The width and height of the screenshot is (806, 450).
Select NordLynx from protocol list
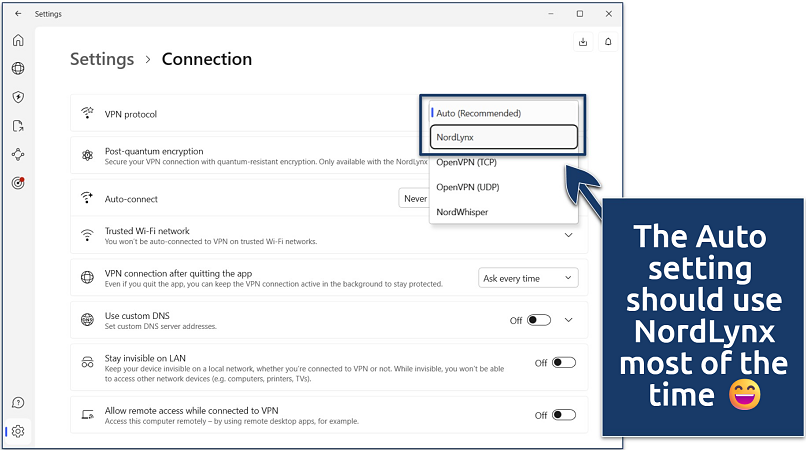click(504, 137)
